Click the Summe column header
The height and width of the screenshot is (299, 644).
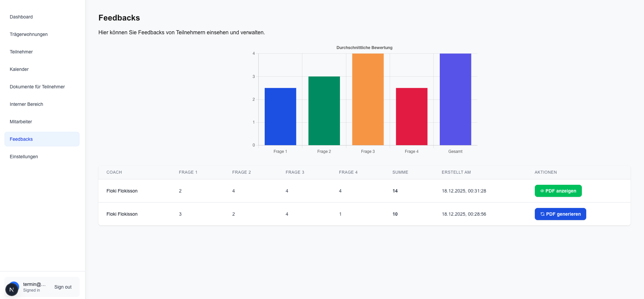[400, 172]
